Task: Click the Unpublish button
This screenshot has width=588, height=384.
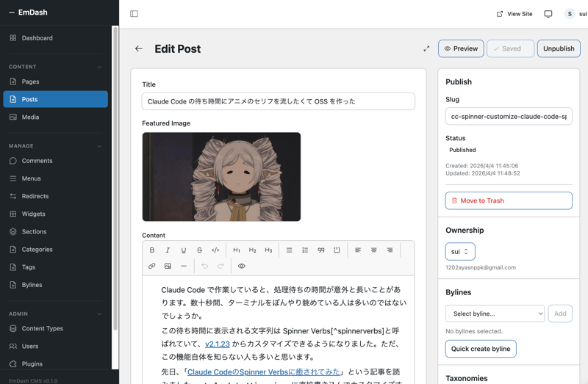Action: [x=559, y=48]
